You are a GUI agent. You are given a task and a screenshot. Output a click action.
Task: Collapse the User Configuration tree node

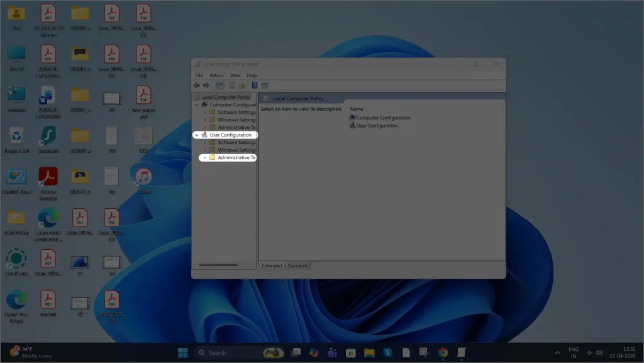click(197, 135)
